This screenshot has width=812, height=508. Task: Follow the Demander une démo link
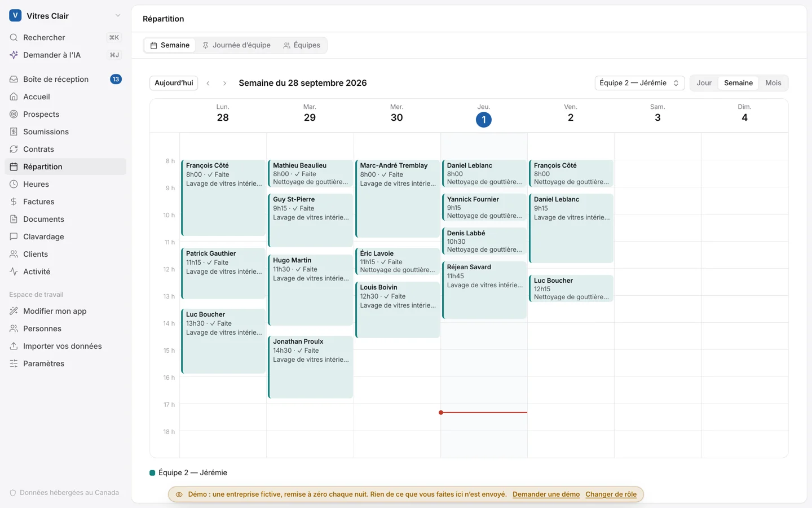point(546,494)
